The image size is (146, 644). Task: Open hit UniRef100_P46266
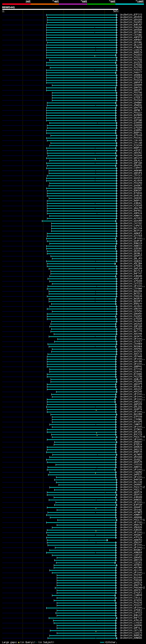tap(131, 27)
